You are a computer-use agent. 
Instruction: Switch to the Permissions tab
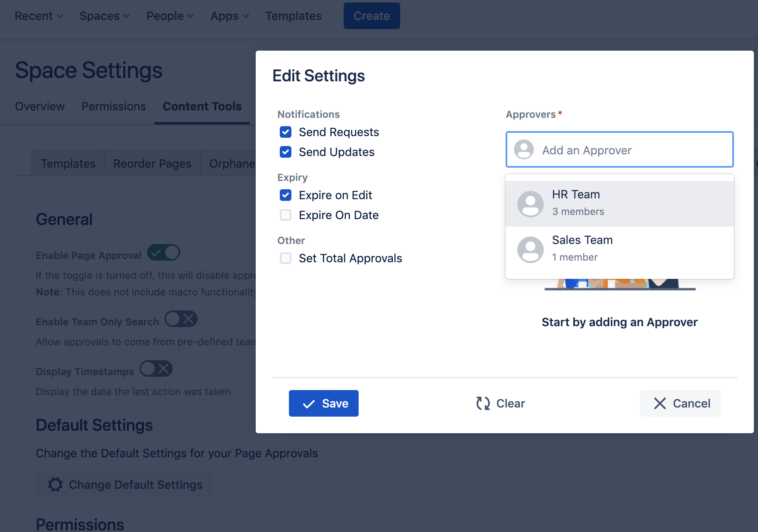113,106
